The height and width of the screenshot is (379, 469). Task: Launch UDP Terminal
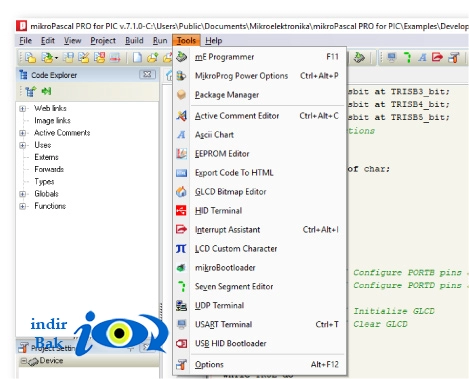260,306
